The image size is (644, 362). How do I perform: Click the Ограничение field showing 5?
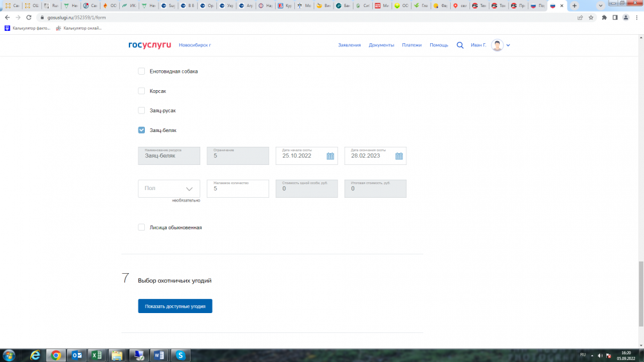(x=238, y=156)
